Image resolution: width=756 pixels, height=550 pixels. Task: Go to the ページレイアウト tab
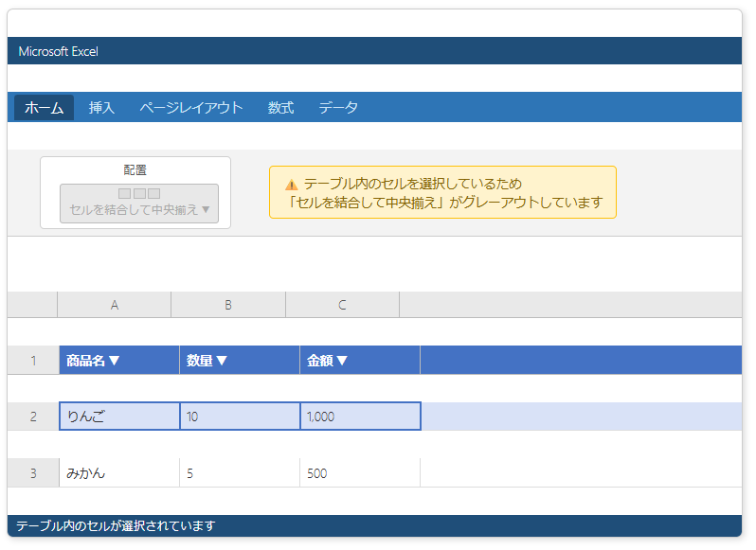tap(190, 108)
